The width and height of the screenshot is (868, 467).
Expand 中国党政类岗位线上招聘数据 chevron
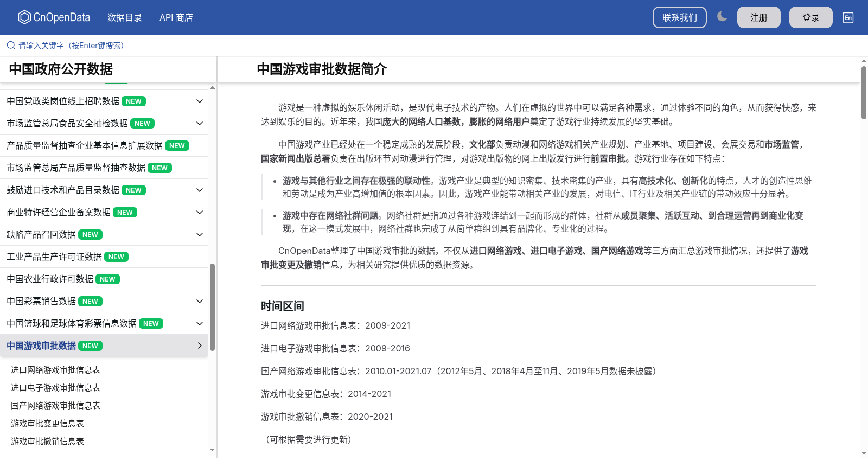coord(200,101)
